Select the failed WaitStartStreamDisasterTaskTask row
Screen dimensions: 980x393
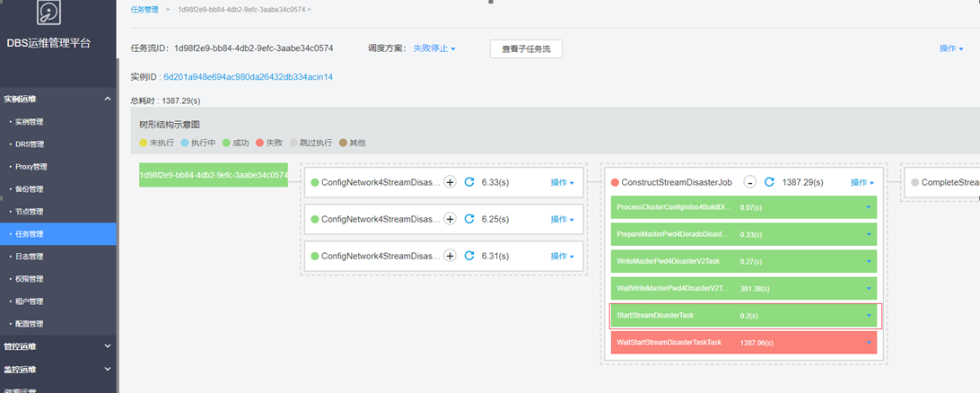744,343
